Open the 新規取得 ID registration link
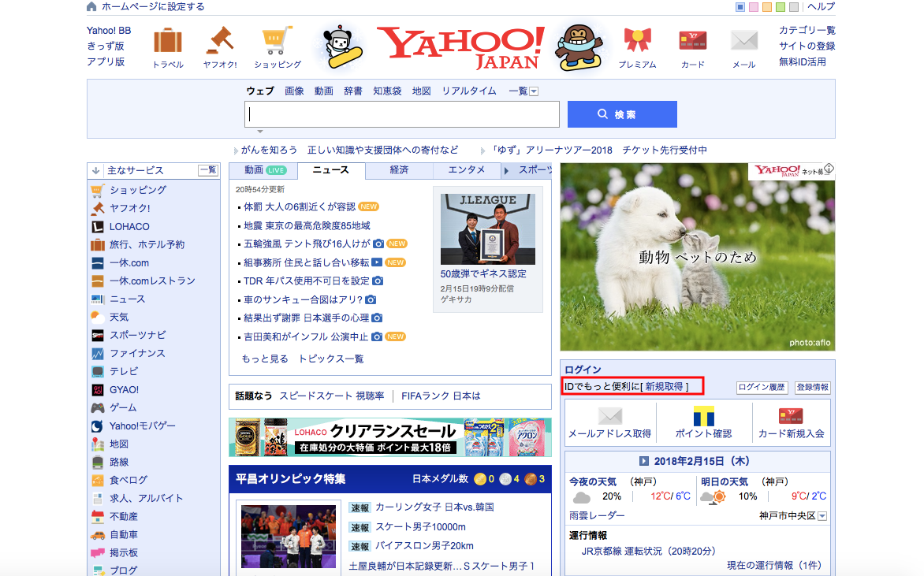 (x=664, y=387)
